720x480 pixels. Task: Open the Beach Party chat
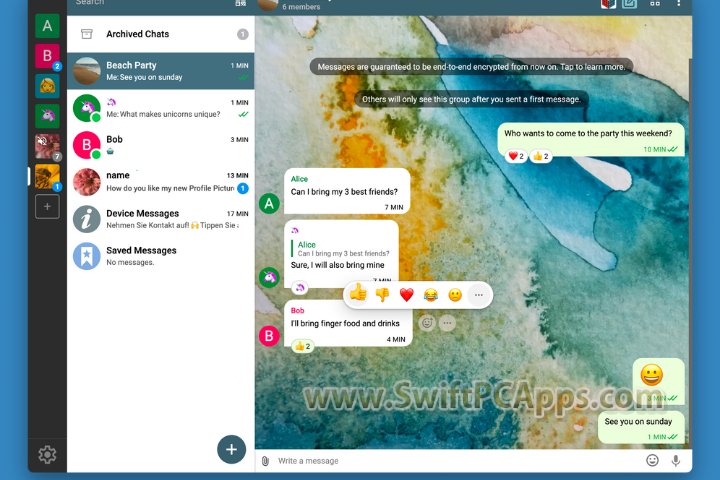[x=161, y=71]
